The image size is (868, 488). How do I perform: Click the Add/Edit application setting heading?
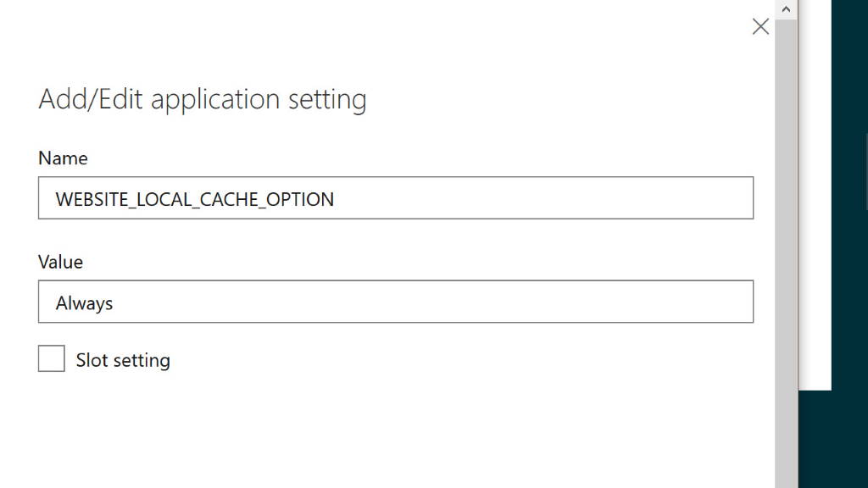pos(202,99)
